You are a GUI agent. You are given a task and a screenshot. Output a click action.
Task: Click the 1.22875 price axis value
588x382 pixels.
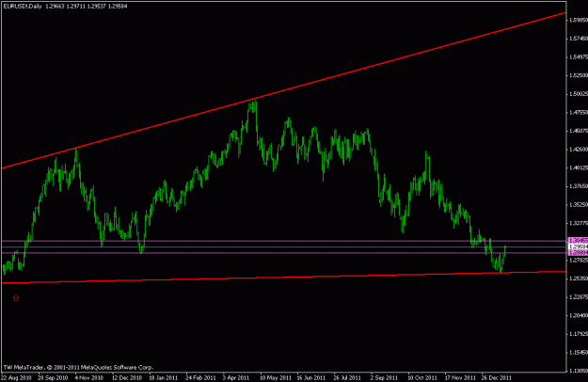pyautogui.click(x=579, y=297)
